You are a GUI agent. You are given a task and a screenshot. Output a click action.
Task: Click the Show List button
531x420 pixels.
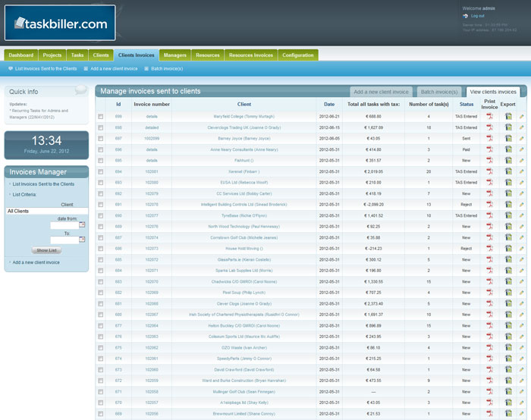tap(46, 250)
